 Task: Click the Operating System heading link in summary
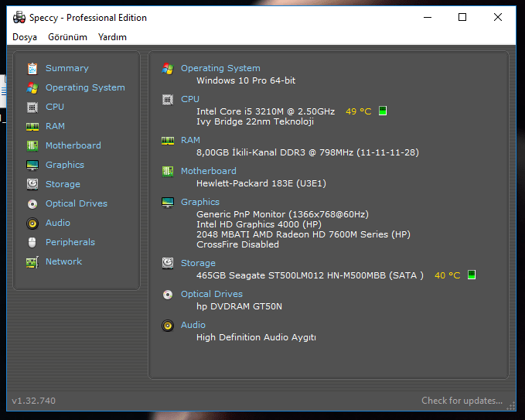(x=220, y=68)
